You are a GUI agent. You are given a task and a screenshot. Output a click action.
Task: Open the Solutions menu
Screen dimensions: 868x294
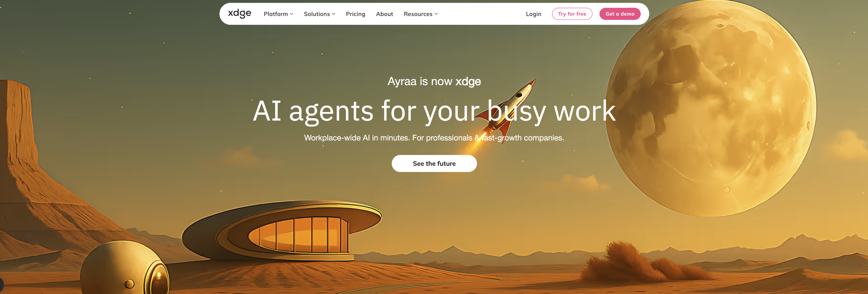point(319,14)
